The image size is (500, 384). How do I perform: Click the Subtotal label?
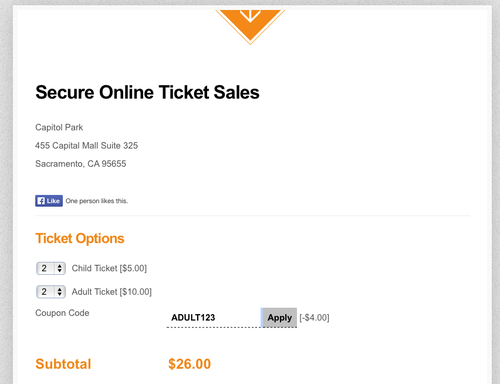pos(63,364)
